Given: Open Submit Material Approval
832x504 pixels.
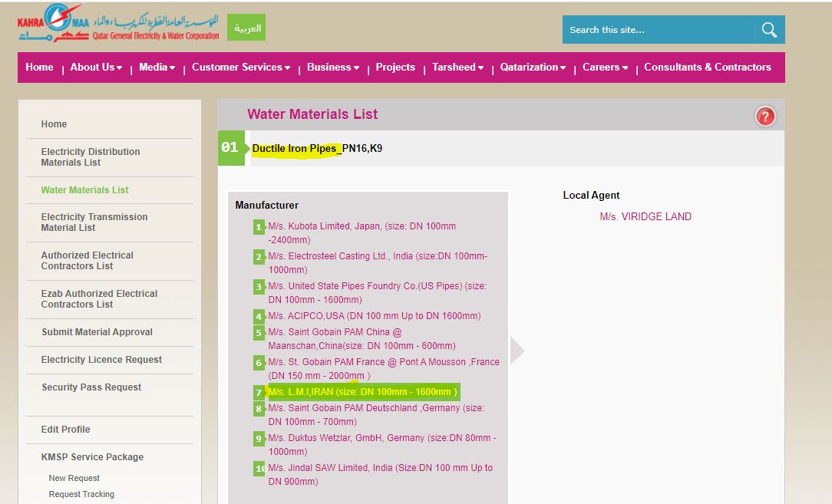Looking at the screenshot, I should tap(97, 332).
